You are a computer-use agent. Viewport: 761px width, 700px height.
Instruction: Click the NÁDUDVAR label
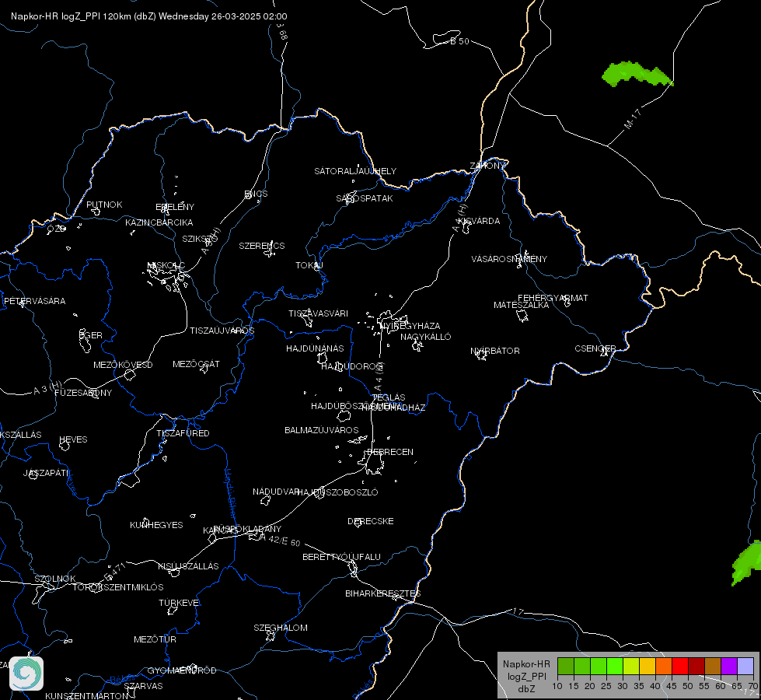point(276,492)
